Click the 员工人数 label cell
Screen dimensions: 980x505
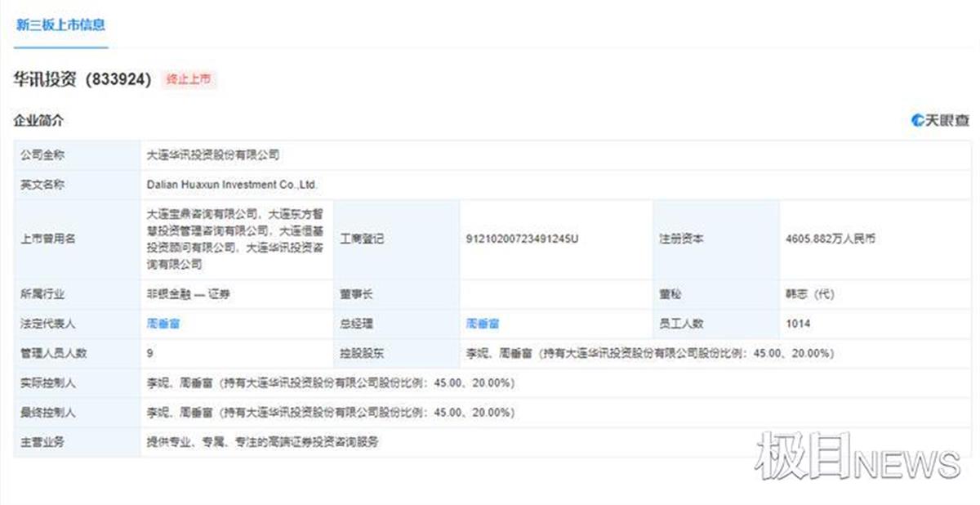point(716,324)
